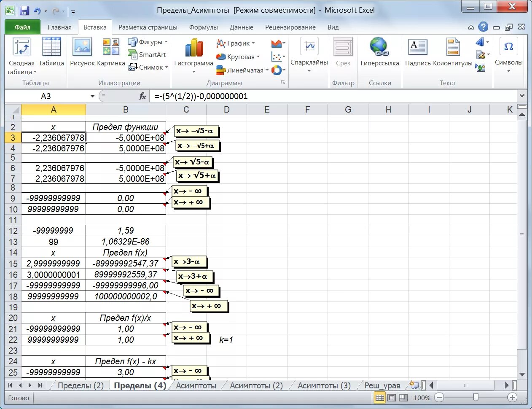Open the WordArt gallery

482,42
